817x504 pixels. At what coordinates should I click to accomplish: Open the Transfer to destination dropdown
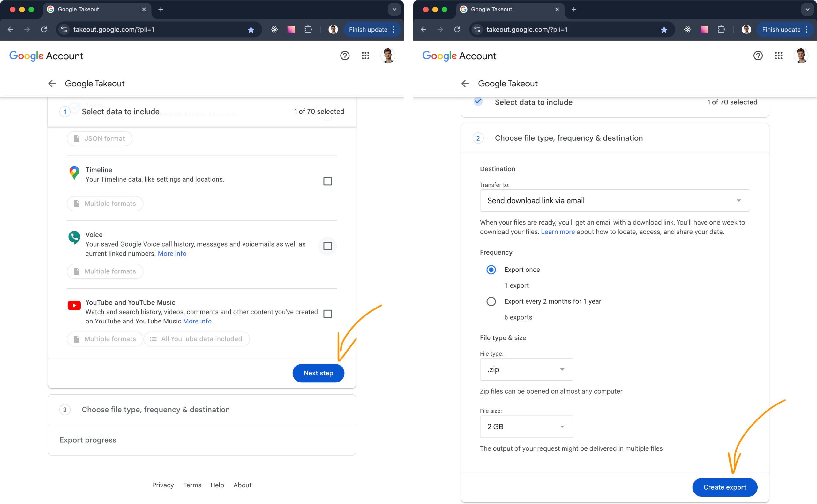614,201
